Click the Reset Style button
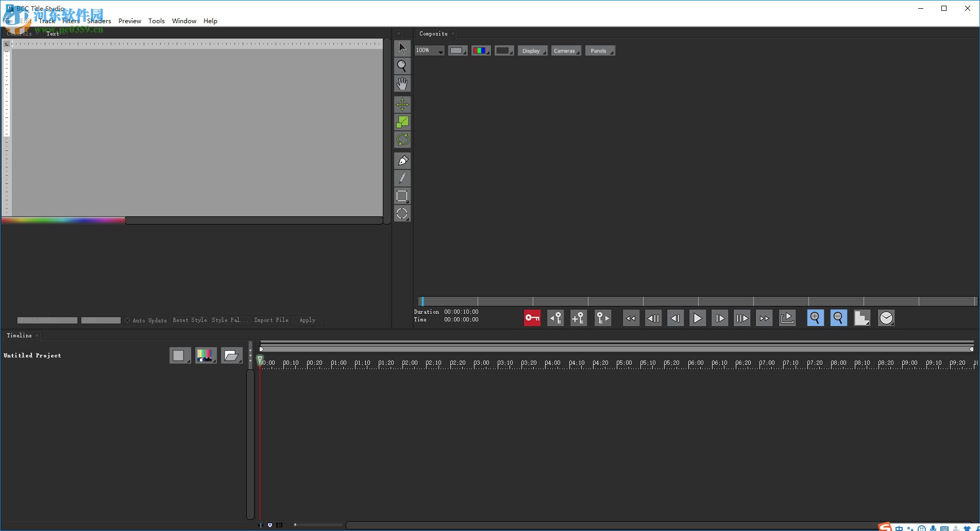 pyautogui.click(x=190, y=320)
